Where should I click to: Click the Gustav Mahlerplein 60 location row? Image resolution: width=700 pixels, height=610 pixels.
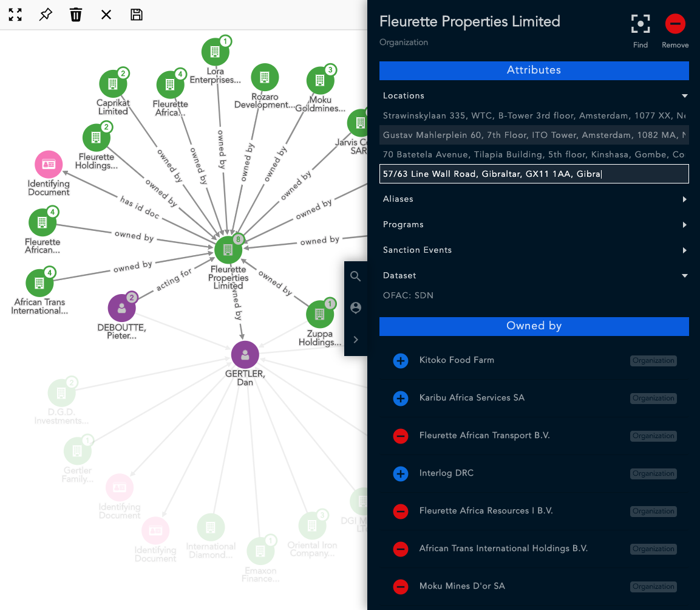(534, 135)
